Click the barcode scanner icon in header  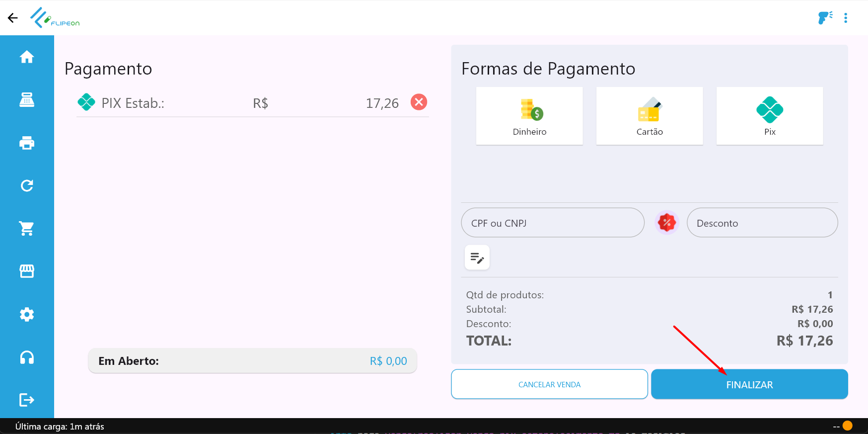(x=825, y=18)
